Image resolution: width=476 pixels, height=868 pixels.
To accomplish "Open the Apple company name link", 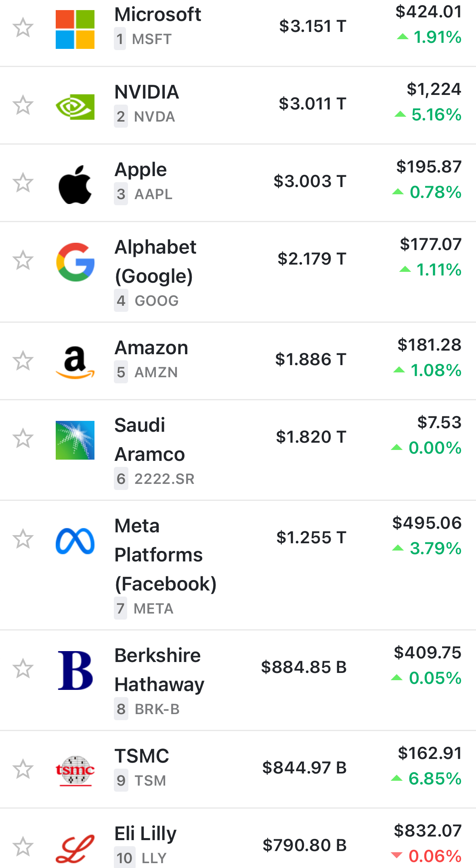I will [140, 170].
